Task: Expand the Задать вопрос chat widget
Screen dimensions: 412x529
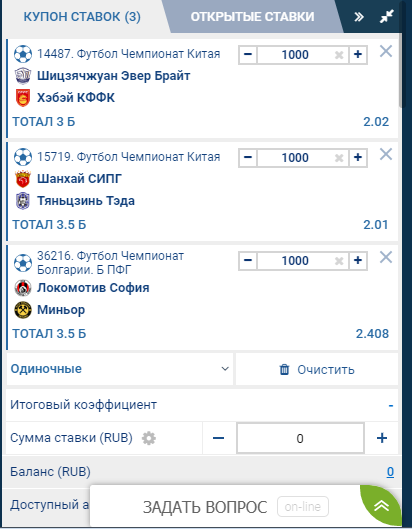Action: point(381,506)
